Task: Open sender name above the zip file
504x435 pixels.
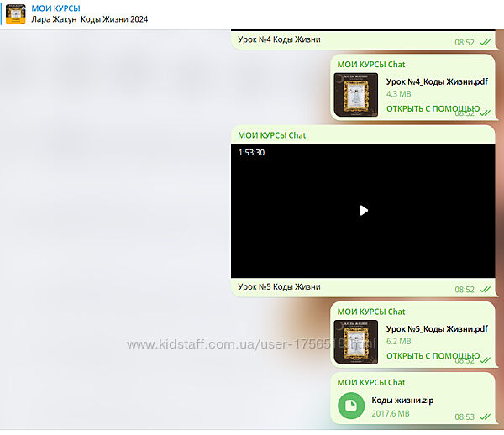Action: click(370, 382)
